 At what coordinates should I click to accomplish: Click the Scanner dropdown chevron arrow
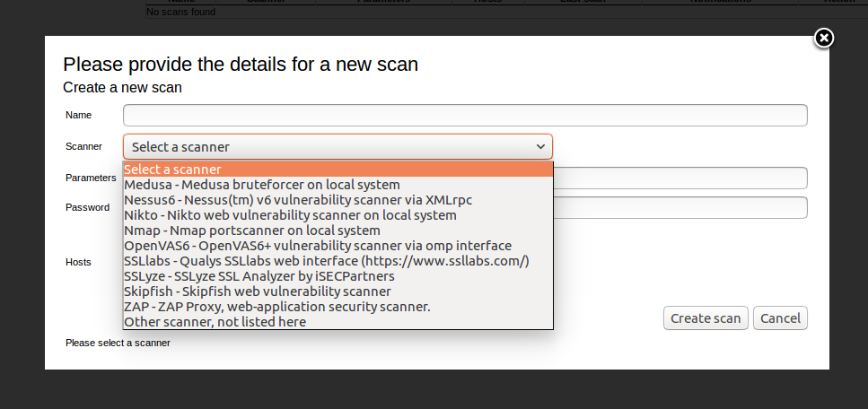point(540,147)
